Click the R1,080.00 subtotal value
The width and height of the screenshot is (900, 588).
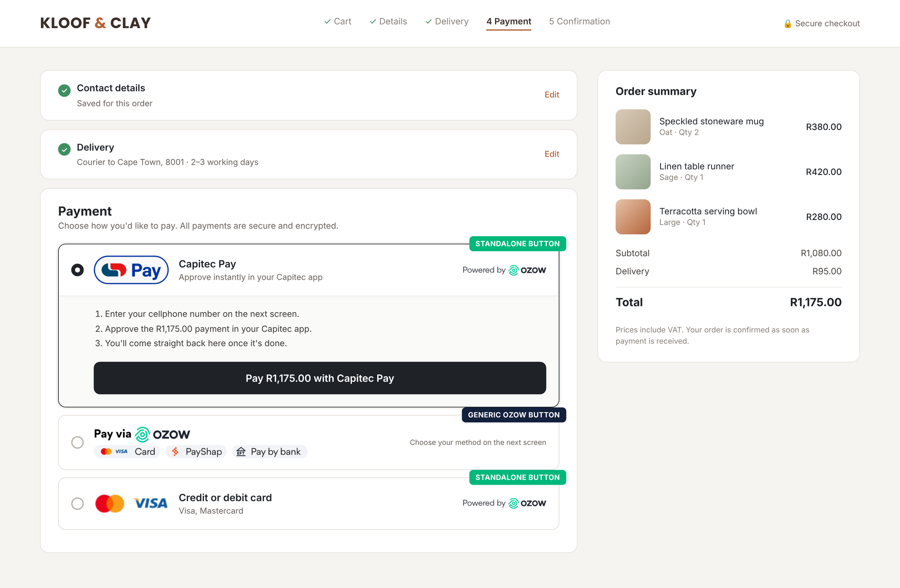[x=821, y=253]
